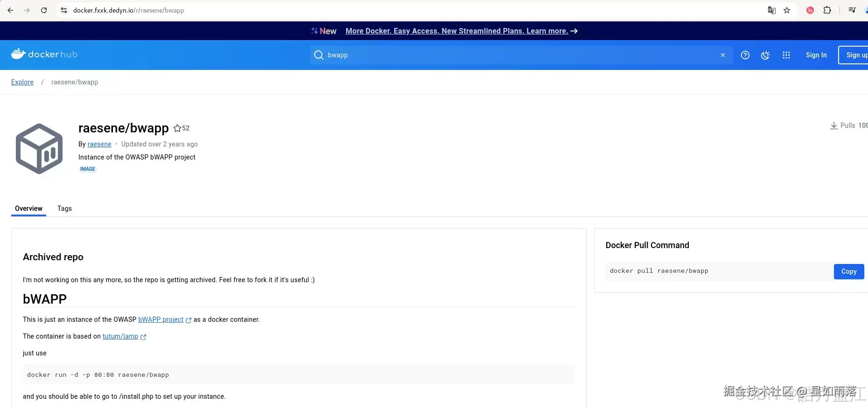Click the translate page icon

point(771,10)
